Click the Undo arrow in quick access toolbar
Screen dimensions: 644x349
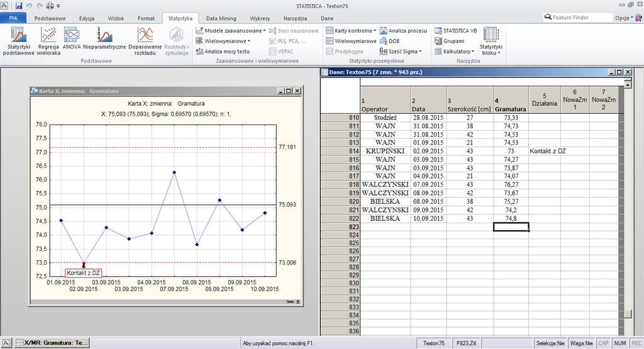tap(29, 6)
